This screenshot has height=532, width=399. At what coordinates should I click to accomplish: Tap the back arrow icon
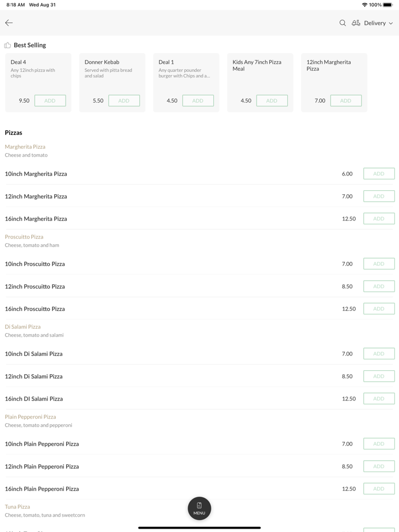pos(9,23)
